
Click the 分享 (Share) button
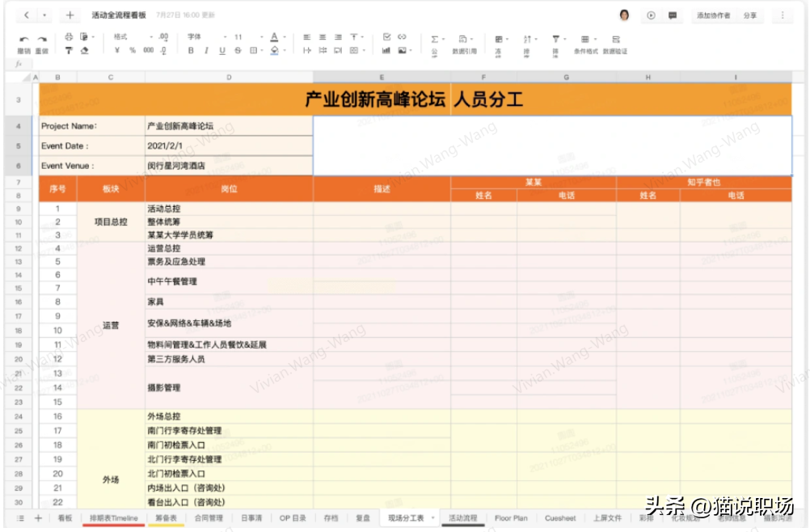[x=751, y=15]
